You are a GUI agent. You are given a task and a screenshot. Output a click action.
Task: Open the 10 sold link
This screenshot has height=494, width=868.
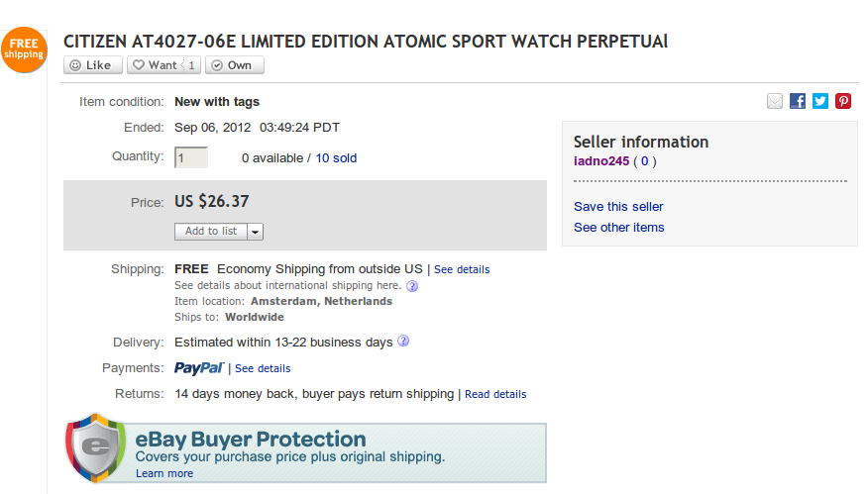336,158
